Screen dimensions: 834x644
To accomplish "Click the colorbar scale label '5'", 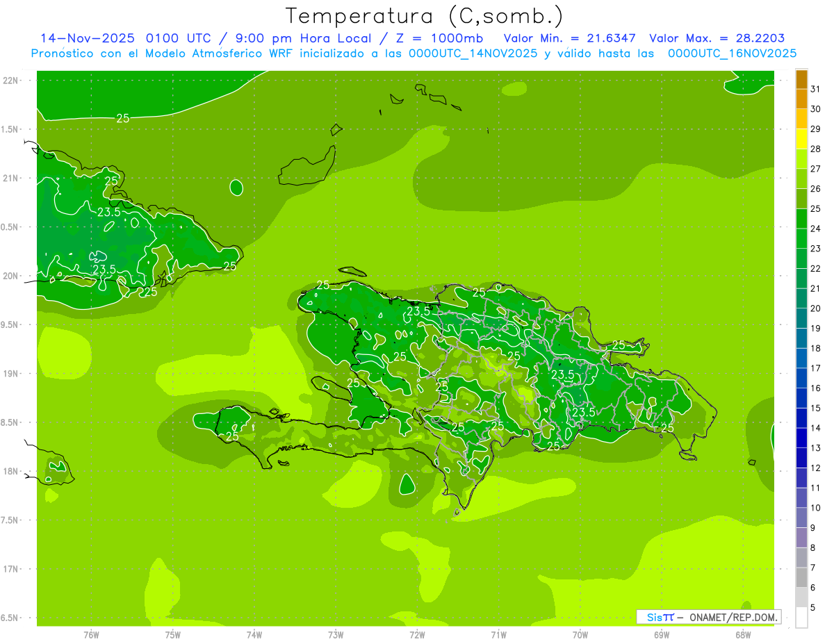I will pyautogui.click(x=813, y=608).
